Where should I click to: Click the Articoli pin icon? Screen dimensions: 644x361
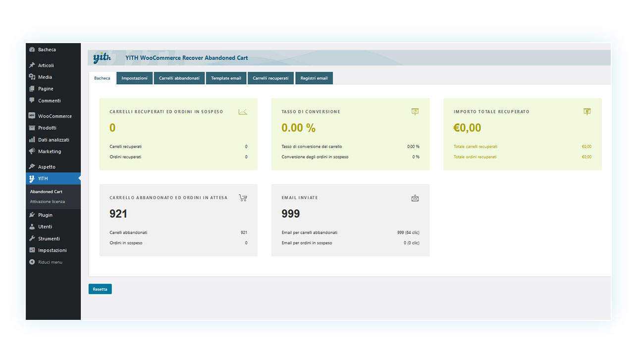pos(32,65)
